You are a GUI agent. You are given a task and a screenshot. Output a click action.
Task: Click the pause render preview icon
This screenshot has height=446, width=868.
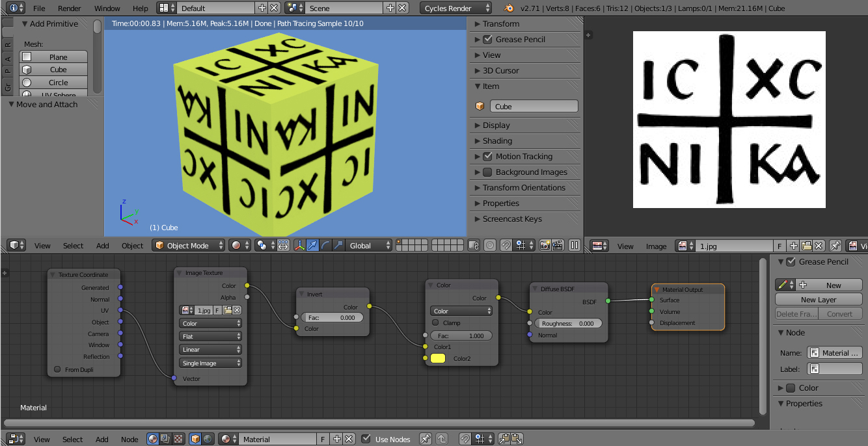[x=574, y=245]
